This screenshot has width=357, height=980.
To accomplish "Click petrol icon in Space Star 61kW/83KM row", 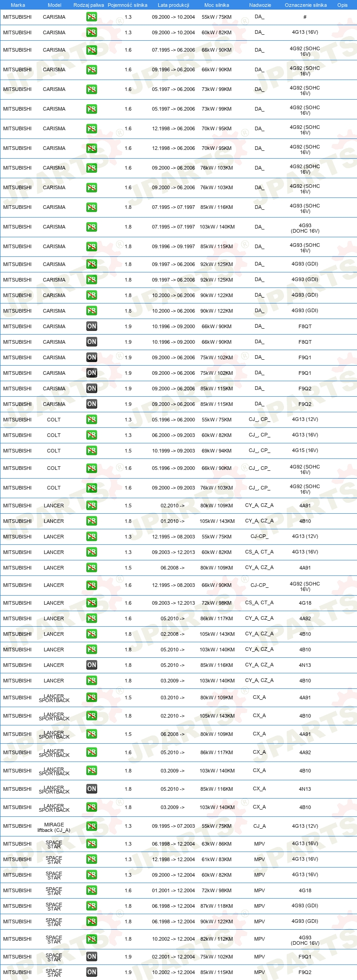I will [92, 859].
